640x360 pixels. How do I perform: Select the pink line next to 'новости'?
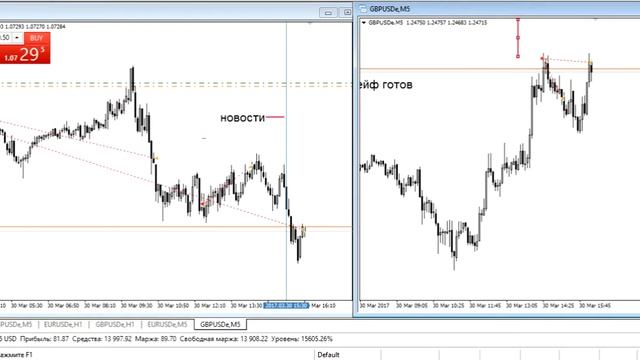pos(275,117)
